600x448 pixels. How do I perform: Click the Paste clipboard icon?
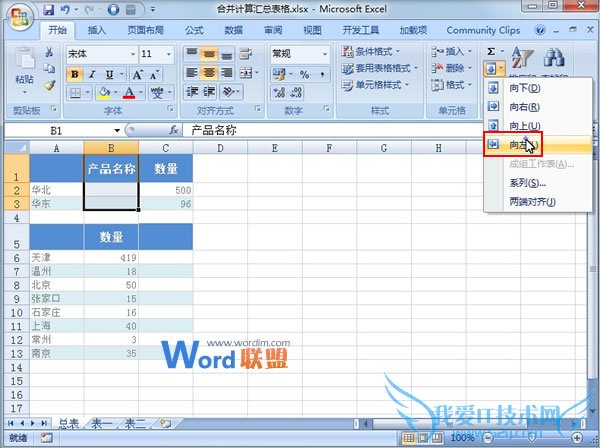(x=24, y=59)
